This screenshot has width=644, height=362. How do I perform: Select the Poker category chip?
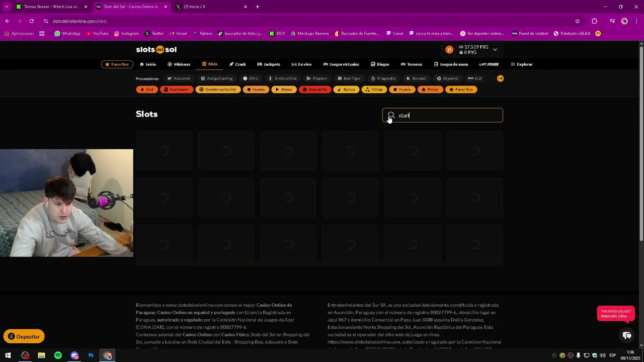[x=430, y=89]
